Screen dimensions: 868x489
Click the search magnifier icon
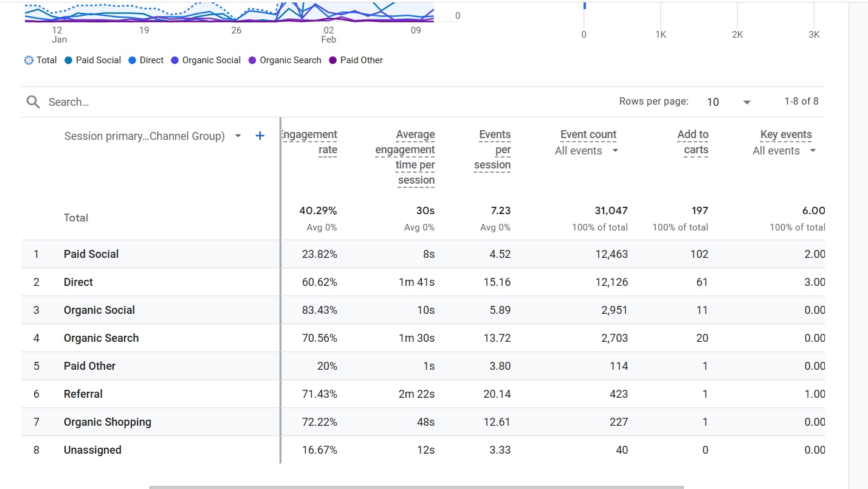pos(33,102)
